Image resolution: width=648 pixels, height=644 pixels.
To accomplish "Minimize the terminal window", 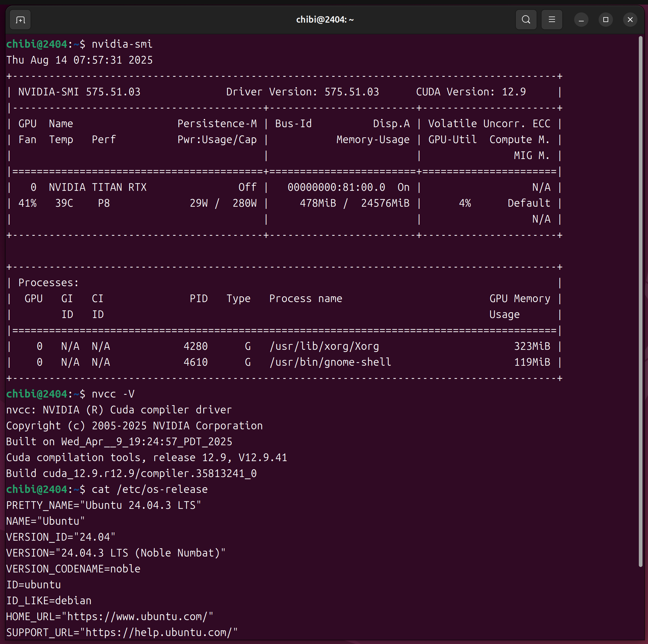I will point(581,20).
